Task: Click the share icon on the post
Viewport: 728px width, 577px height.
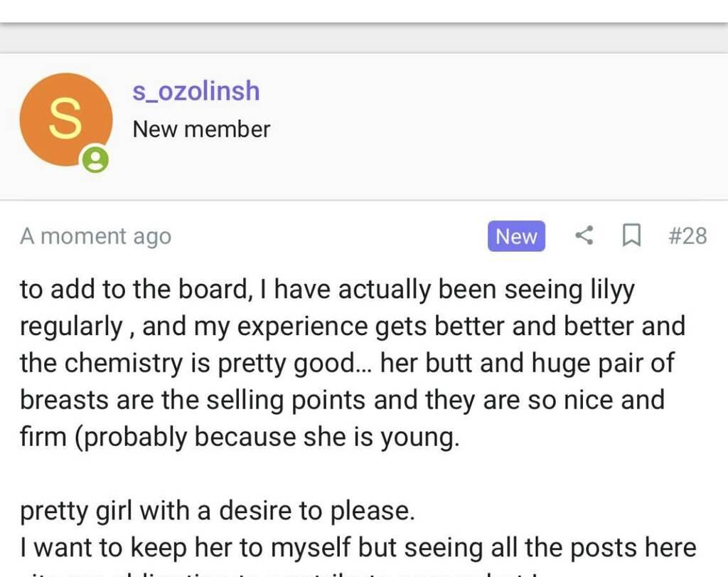Action: [x=584, y=235]
